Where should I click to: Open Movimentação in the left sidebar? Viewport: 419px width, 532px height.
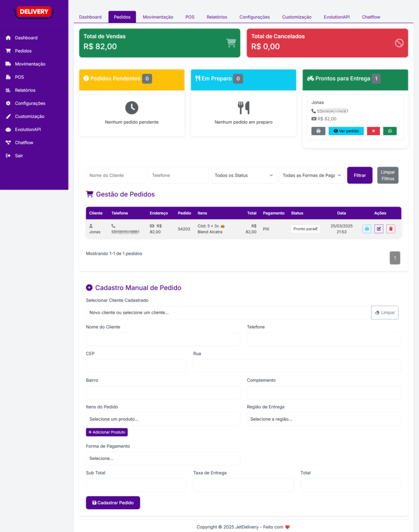(30, 64)
